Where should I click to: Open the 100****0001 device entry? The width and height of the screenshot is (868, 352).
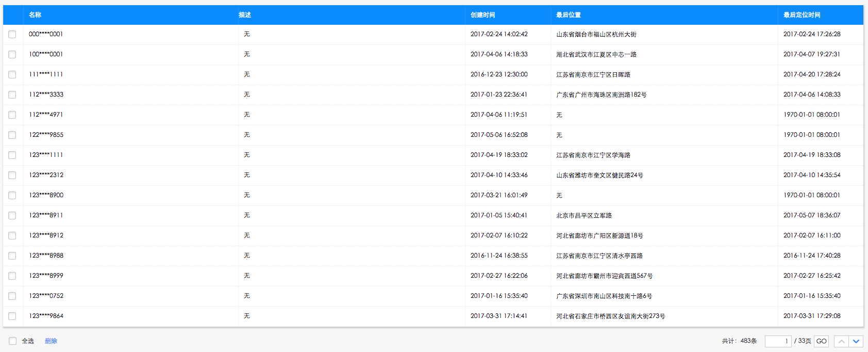tap(46, 54)
